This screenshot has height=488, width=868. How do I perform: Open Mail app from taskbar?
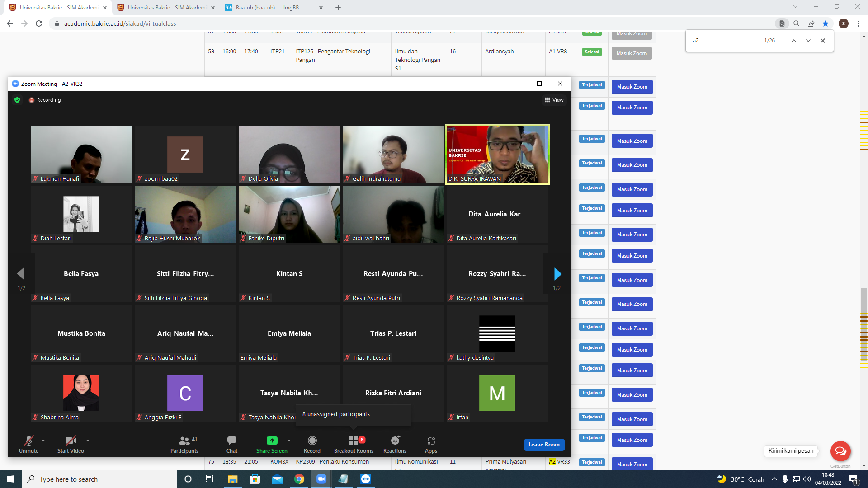click(x=277, y=479)
